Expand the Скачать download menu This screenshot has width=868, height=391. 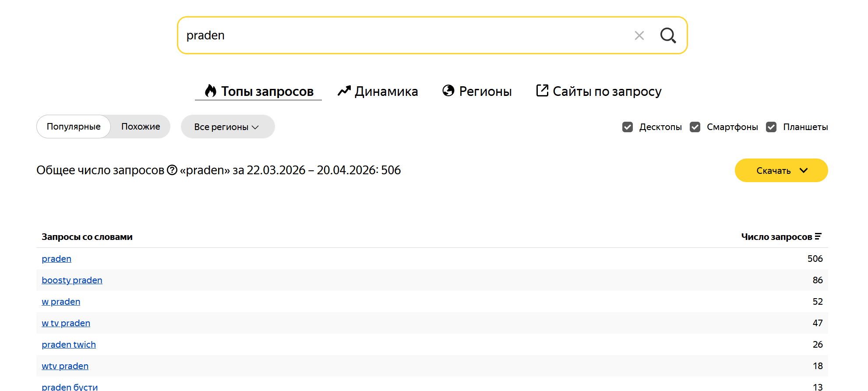click(781, 170)
